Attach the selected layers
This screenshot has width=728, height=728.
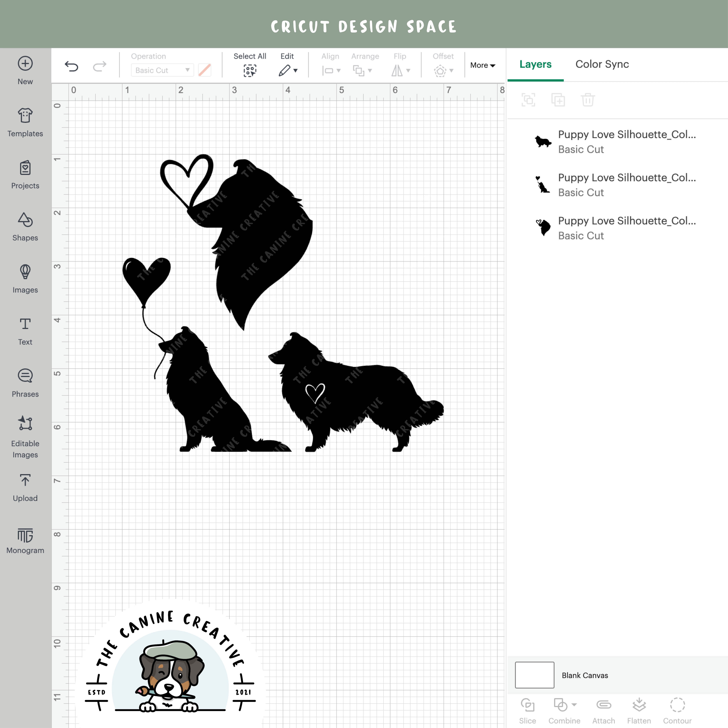point(603,708)
